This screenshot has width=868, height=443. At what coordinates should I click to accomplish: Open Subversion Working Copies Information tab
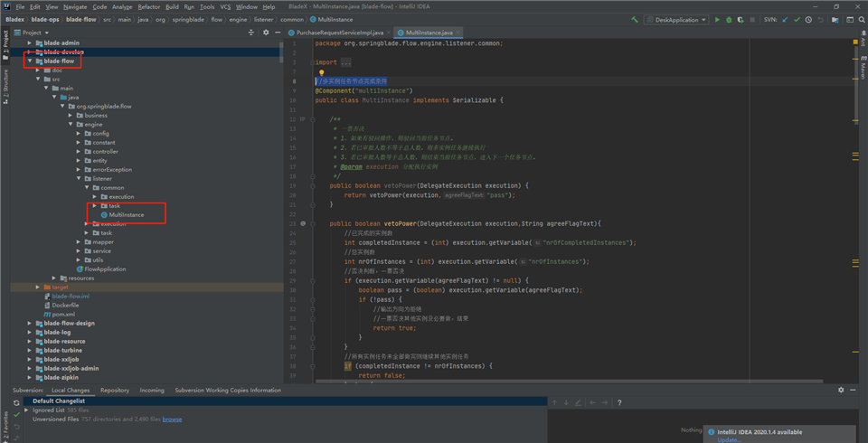click(x=228, y=390)
